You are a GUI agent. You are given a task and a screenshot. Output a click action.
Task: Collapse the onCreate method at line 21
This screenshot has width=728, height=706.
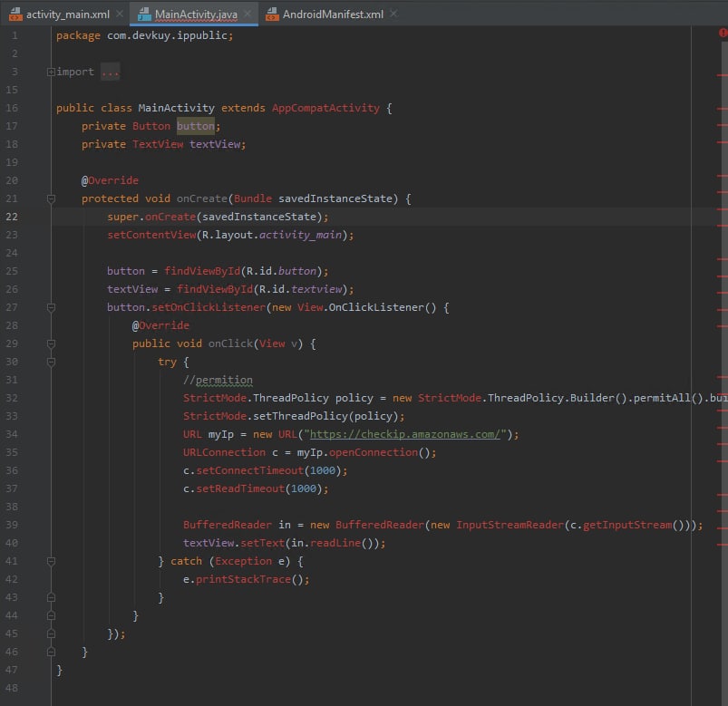coord(51,199)
